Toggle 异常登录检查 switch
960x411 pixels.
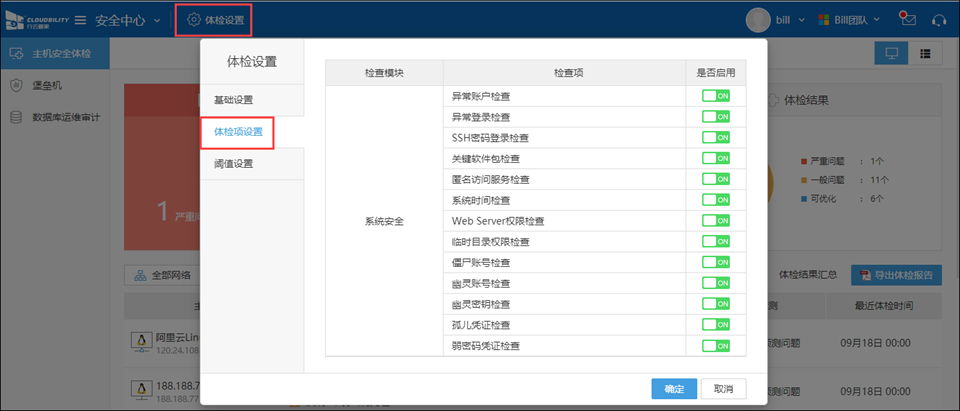click(x=716, y=116)
